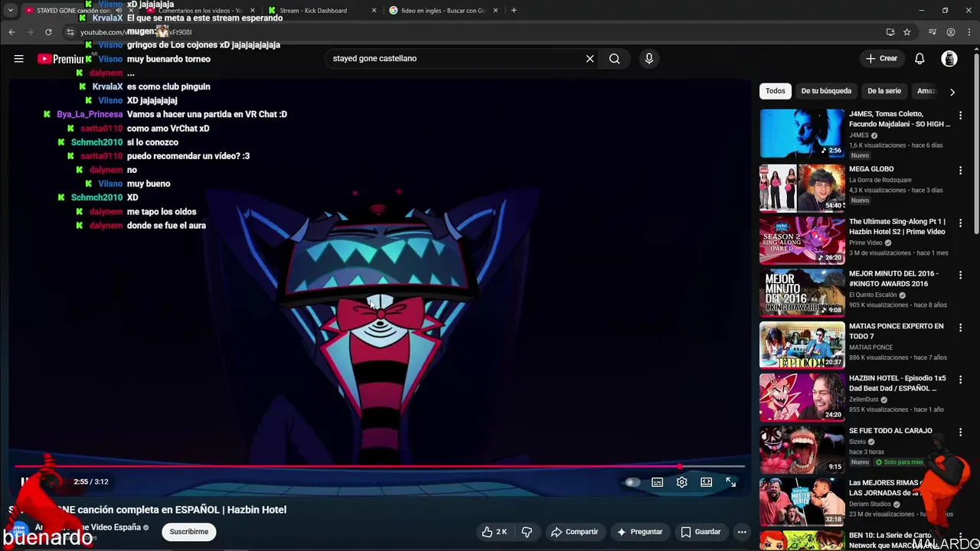Open the MEGA GLOBO video thumbnail

(x=802, y=187)
